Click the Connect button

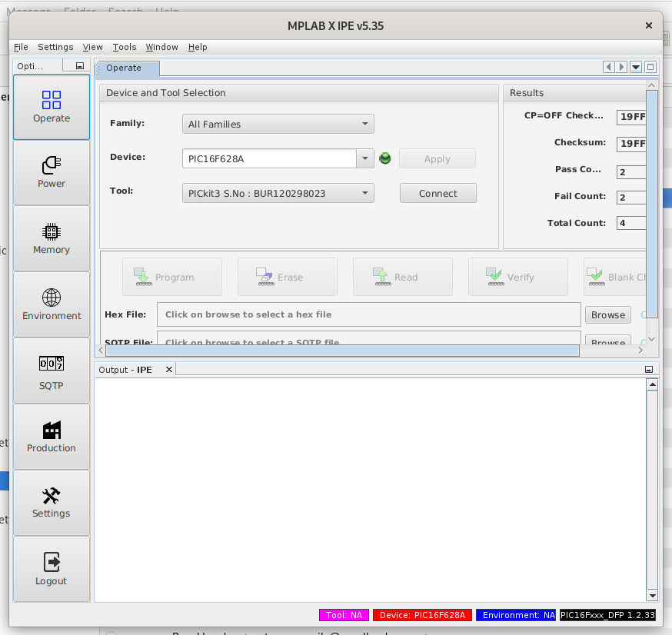[438, 193]
